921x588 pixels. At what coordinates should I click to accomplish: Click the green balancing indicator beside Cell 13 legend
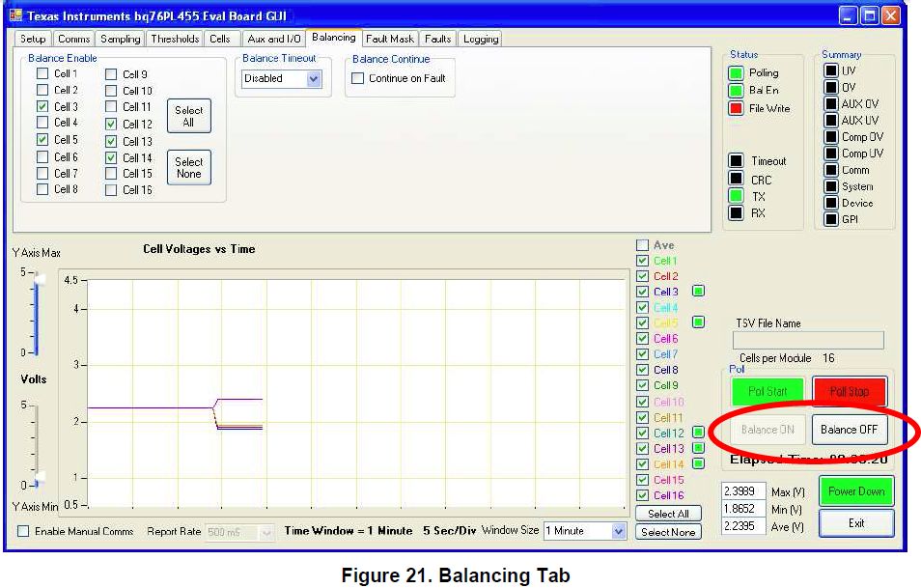coord(698,448)
